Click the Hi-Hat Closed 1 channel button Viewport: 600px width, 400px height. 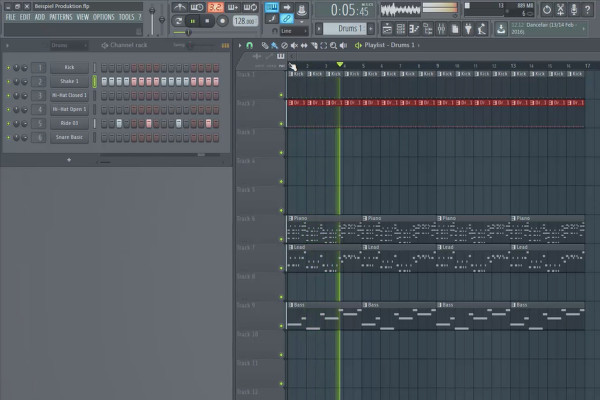69,95
